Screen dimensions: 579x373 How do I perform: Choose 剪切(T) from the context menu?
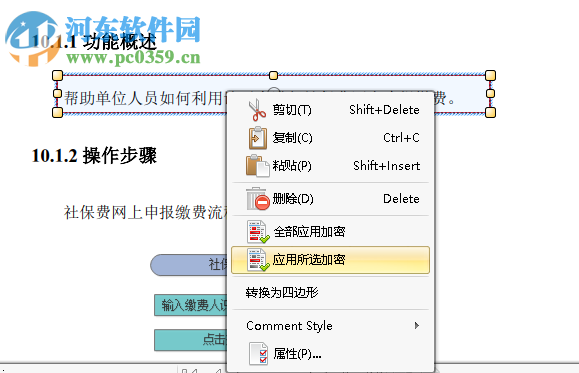click(330, 110)
